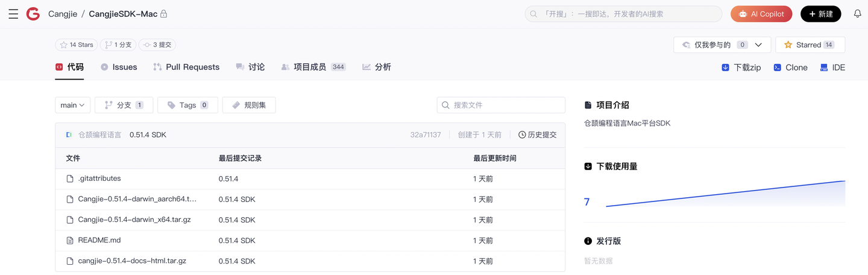868x275 pixels.
Task: Click the download usage trend chart
Action: tap(725, 194)
